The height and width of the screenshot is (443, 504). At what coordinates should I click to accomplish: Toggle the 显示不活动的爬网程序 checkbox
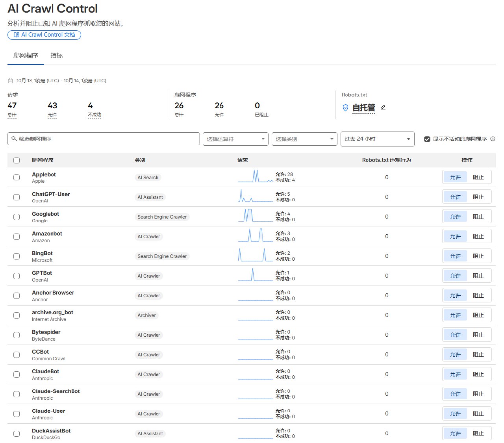(427, 139)
